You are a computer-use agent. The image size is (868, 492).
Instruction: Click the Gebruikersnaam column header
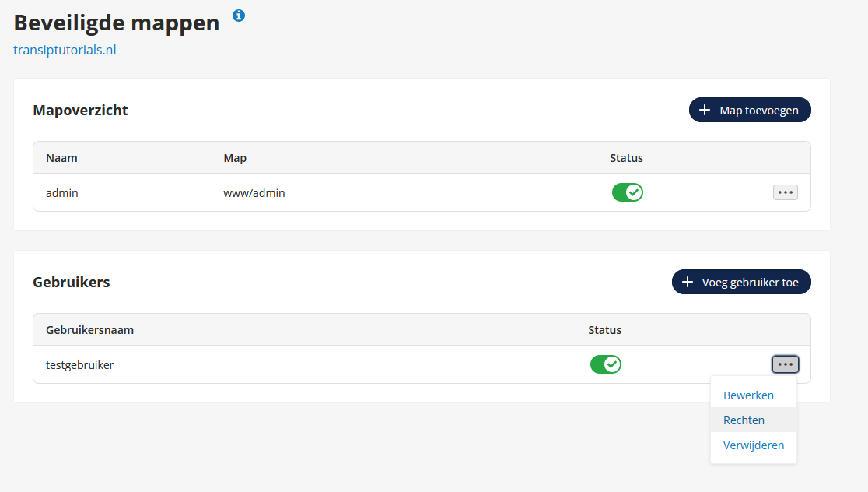point(89,329)
